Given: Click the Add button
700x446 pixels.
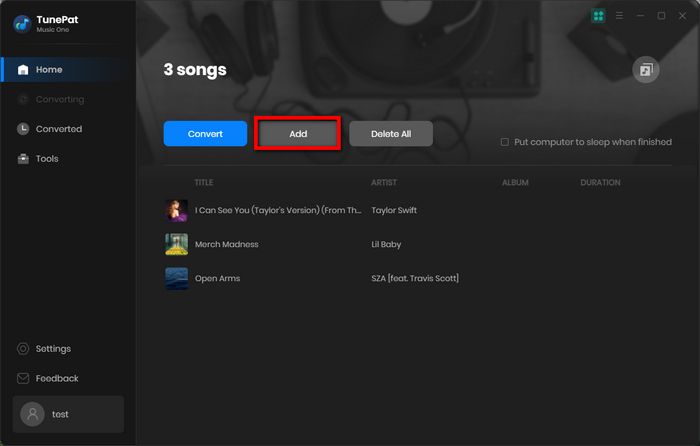Looking at the screenshot, I should [298, 133].
